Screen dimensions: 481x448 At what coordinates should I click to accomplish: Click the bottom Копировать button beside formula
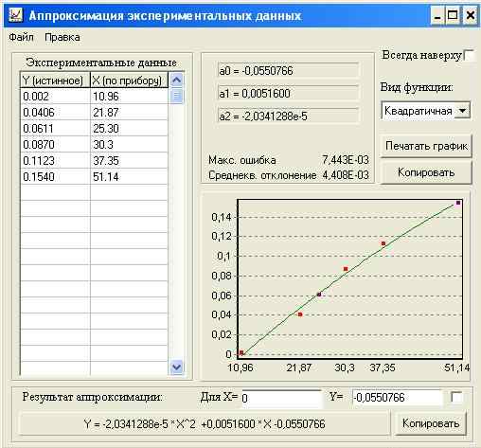click(x=431, y=423)
